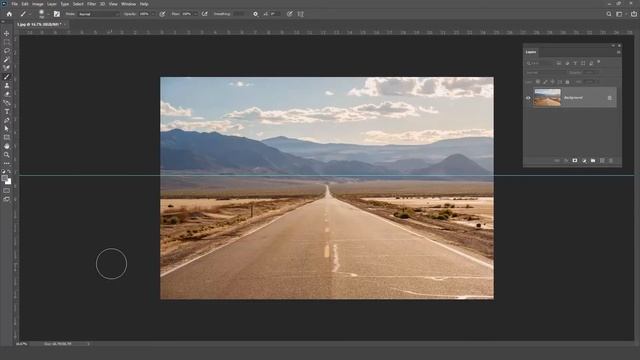Select the open document tab
640x360 pixels.
(39, 24)
